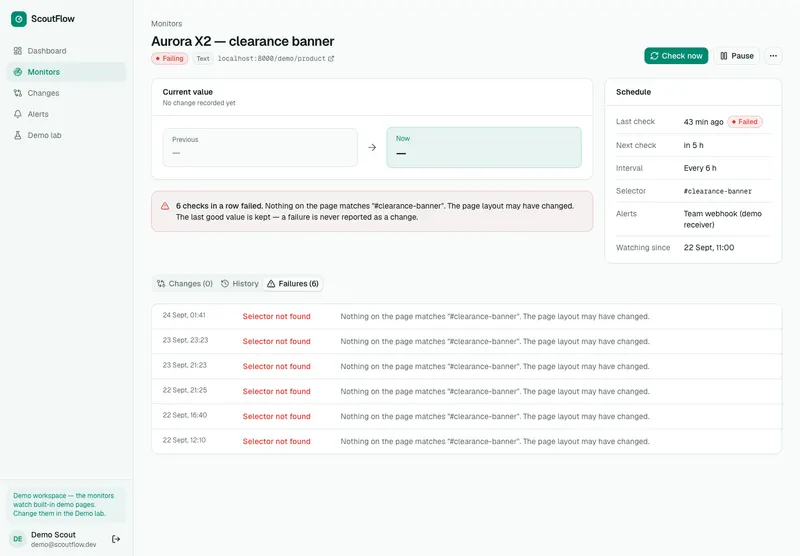The image size is (800, 556).
Task: Pause the monitor
Action: coord(736,56)
